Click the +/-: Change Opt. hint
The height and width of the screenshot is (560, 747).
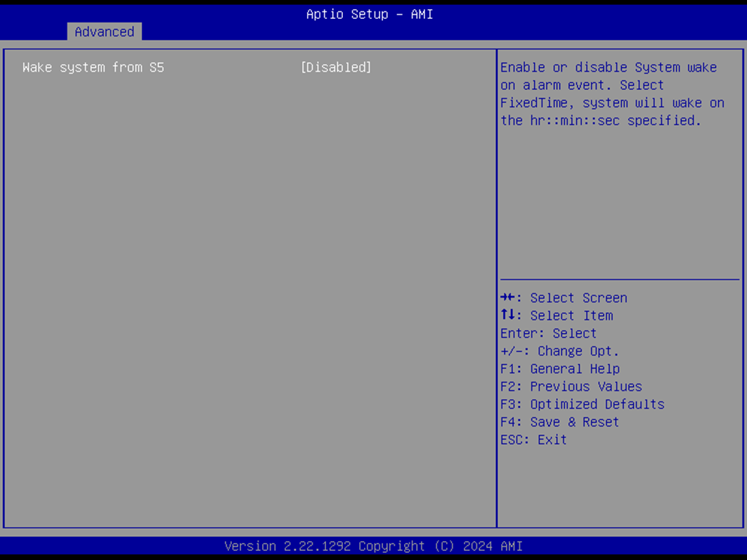pyautogui.click(x=559, y=351)
